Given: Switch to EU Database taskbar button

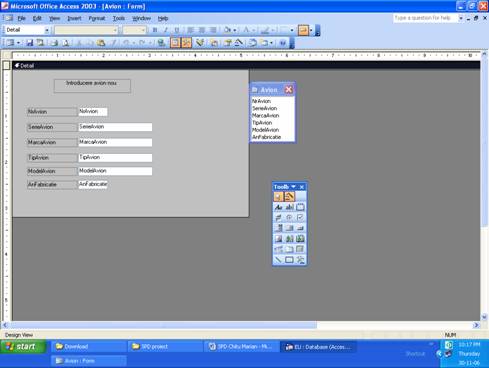Looking at the screenshot, I should click(x=318, y=347).
